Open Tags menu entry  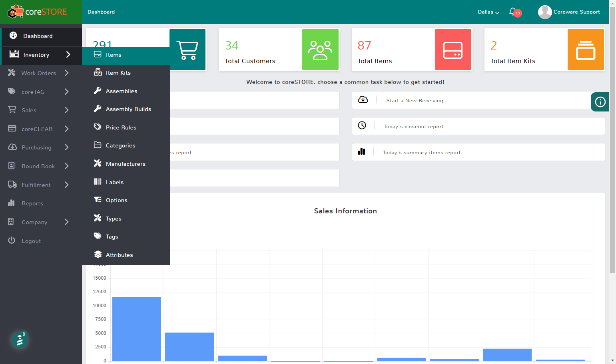[x=126, y=237]
